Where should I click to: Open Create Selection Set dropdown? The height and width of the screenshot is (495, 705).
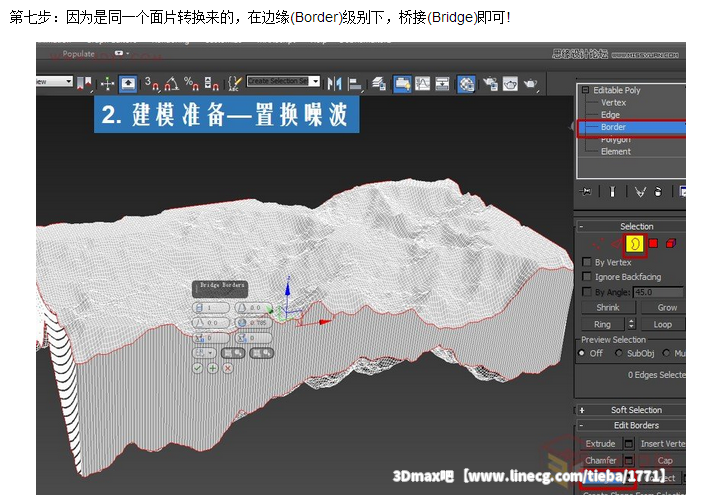[315, 81]
